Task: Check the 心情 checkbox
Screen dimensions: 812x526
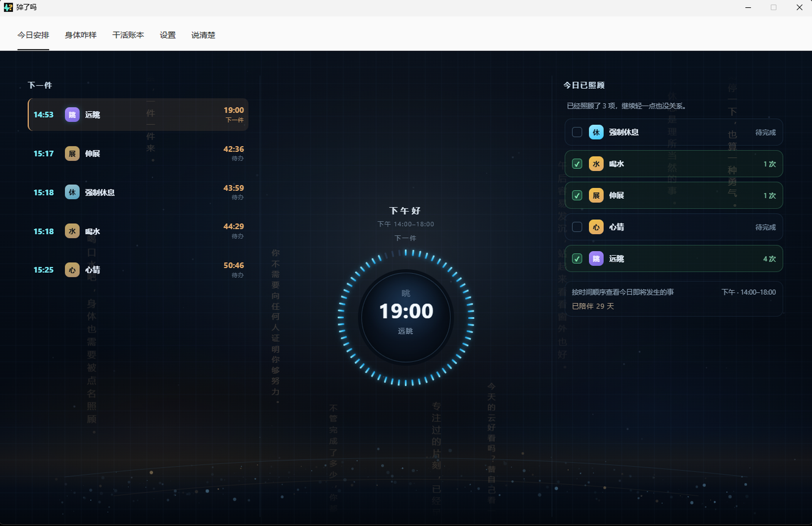Action: point(577,227)
